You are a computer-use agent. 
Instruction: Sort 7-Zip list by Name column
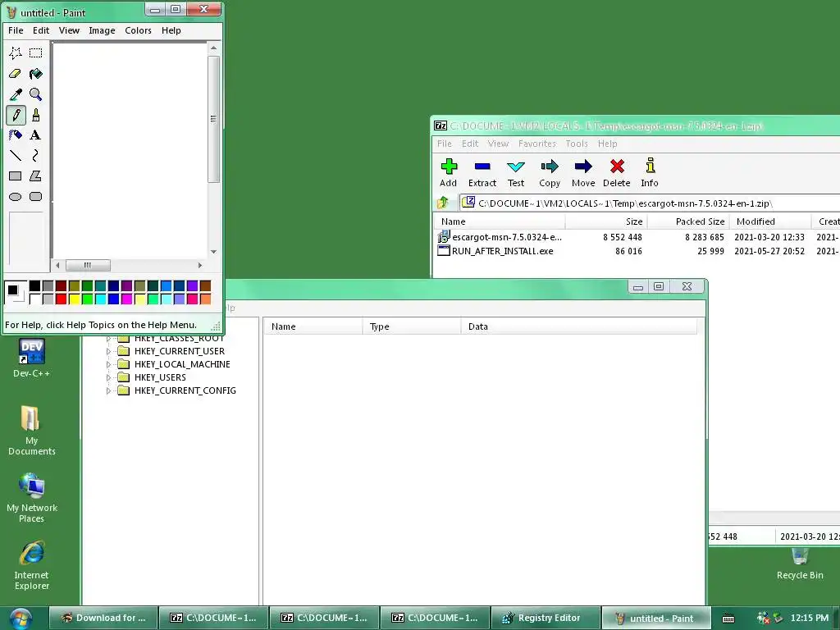pos(500,221)
